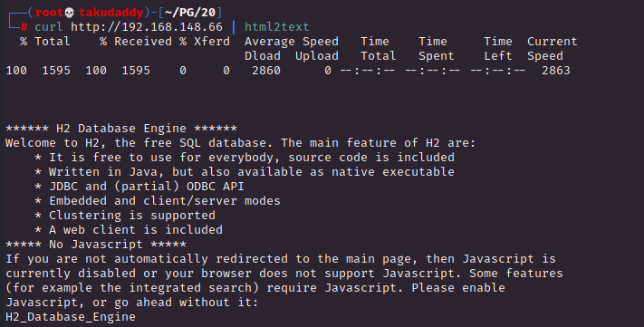The height and width of the screenshot is (327, 644).
Task: Click the '~/PG/20' directory path
Action: [189, 13]
